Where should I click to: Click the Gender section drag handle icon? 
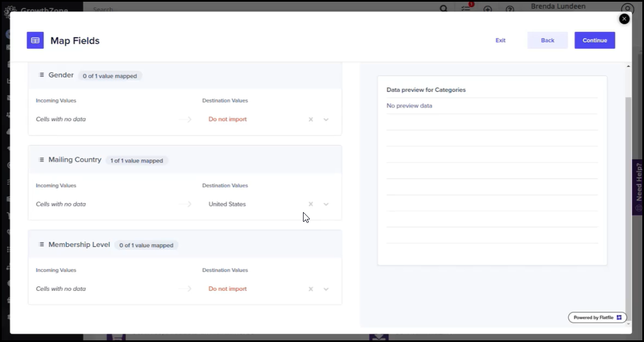(41, 75)
